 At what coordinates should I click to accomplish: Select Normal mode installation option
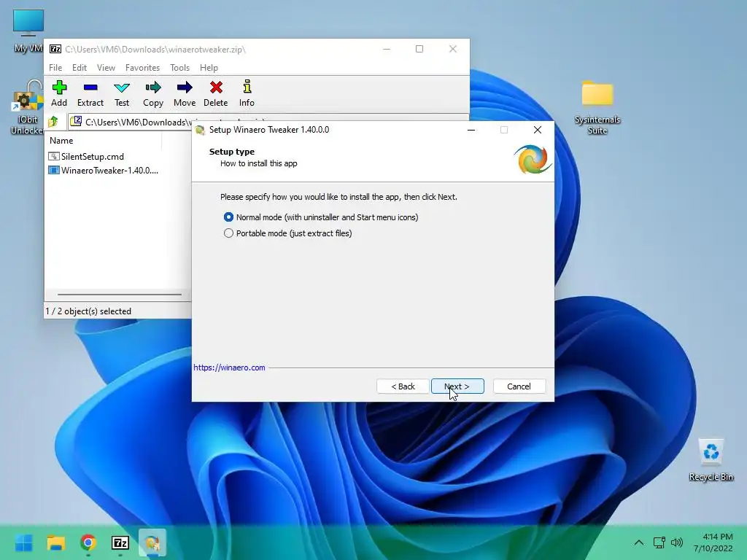point(321,217)
